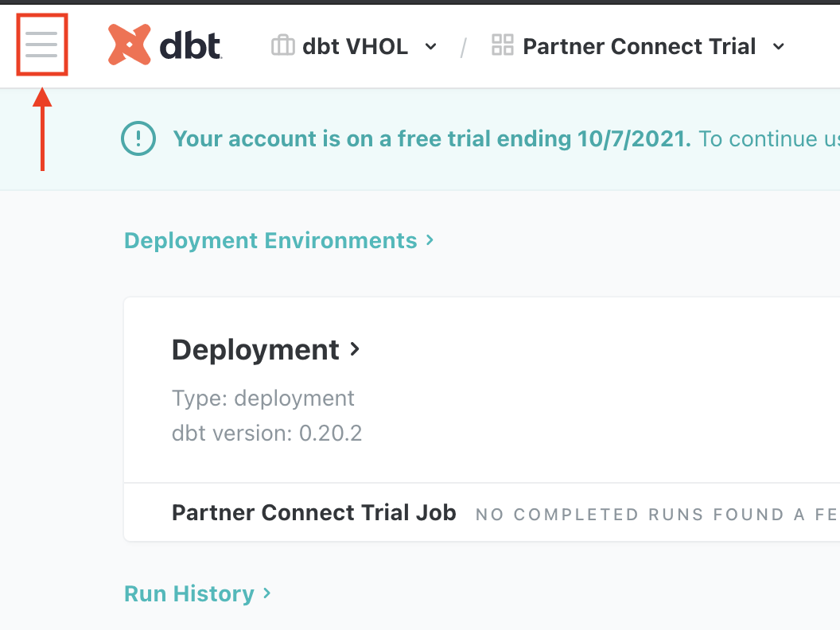The height and width of the screenshot is (630, 840).
Task: Click the Type: deployment label
Action: 262,398
